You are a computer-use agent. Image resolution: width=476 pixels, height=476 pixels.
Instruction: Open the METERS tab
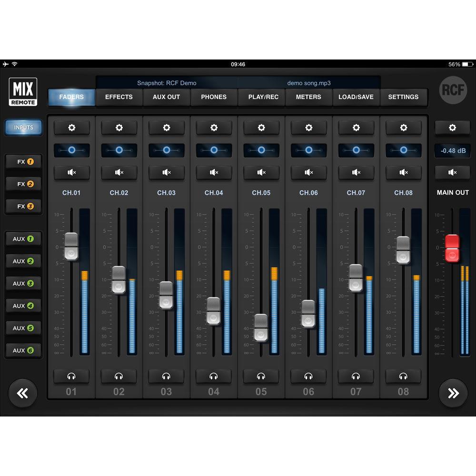click(308, 97)
